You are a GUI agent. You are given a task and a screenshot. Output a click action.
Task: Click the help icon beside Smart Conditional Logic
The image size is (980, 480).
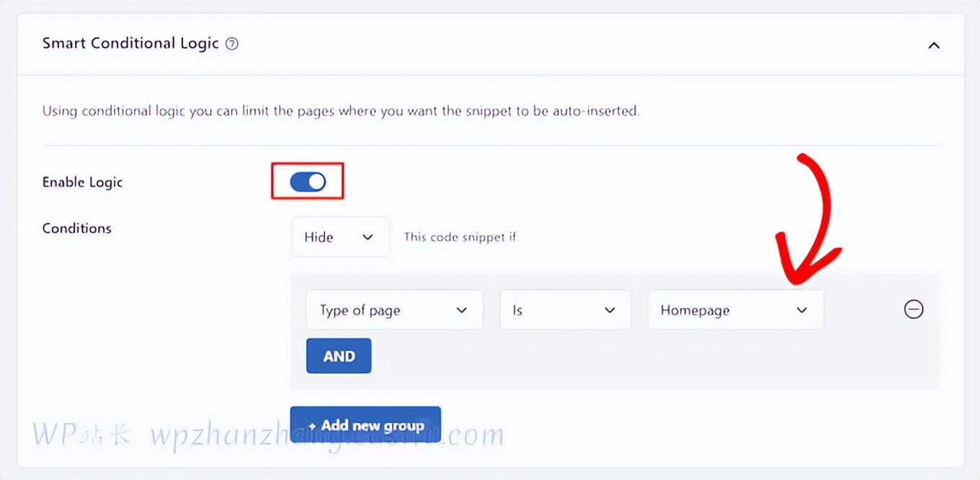(x=232, y=44)
